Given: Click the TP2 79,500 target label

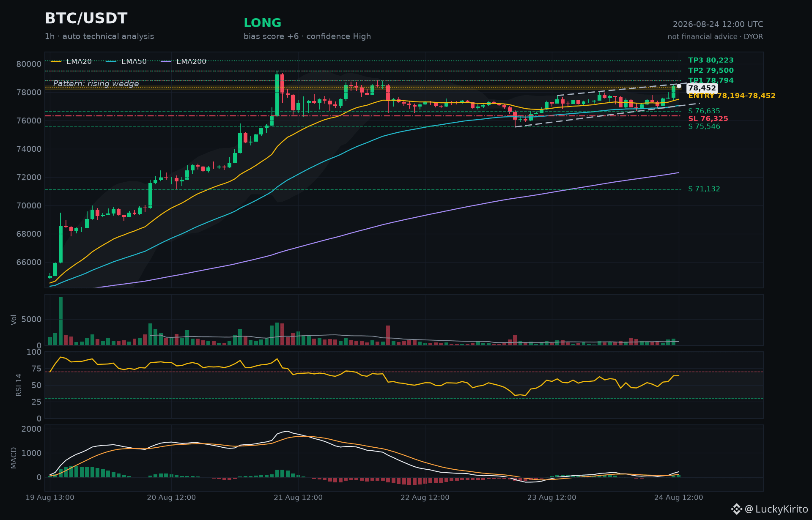Looking at the screenshot, I should tap(711, 71).
